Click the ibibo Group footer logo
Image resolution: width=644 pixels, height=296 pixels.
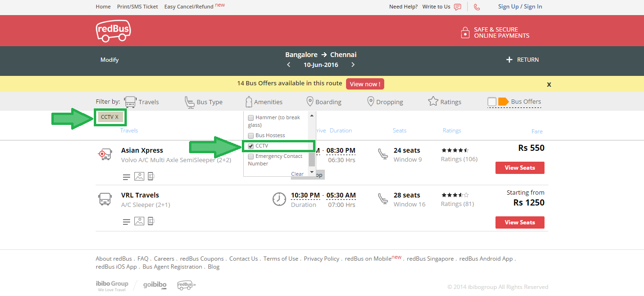(x=112, y=286)
